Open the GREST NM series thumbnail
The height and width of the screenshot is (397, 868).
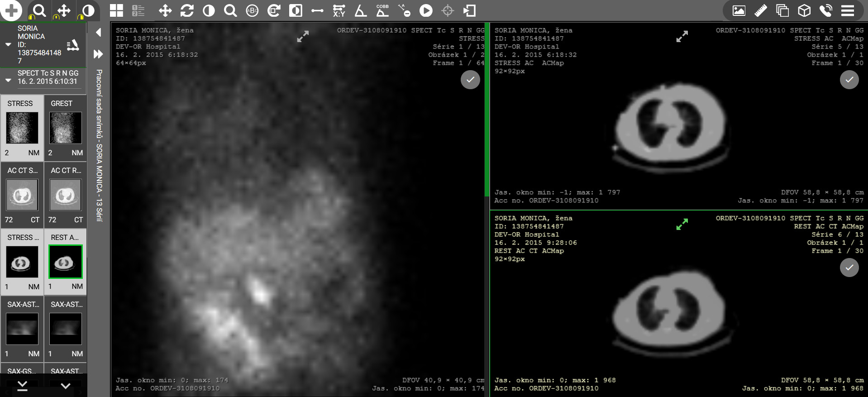click(66, 128)
